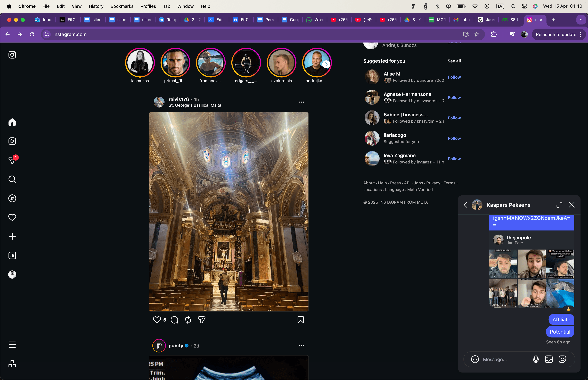Record voice clip with microphone icon
588x380 pixels.
[536, 359]
